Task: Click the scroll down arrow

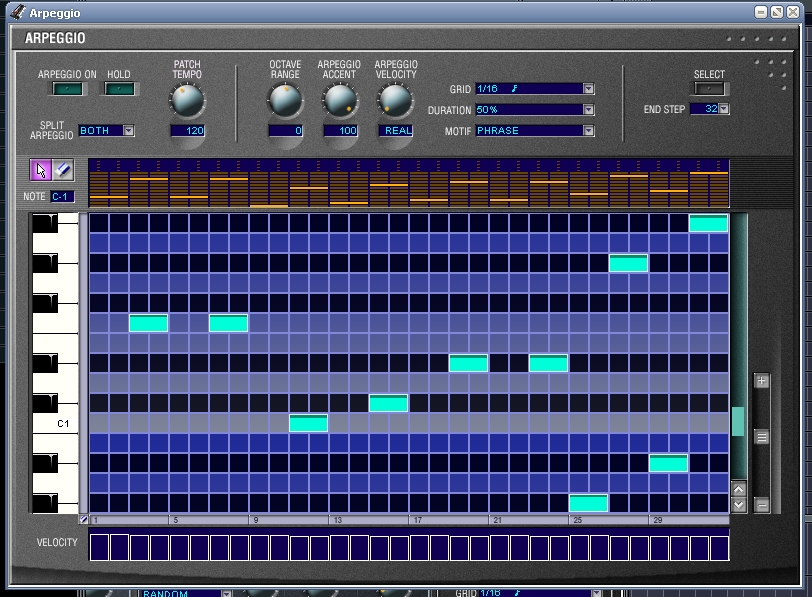Action: [x=739, y=504]
